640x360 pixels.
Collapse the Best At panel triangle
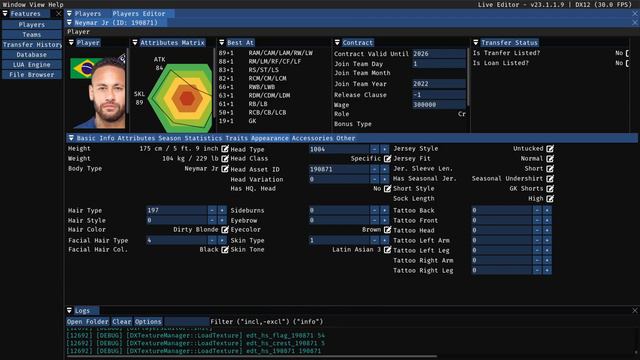(222, 42)
